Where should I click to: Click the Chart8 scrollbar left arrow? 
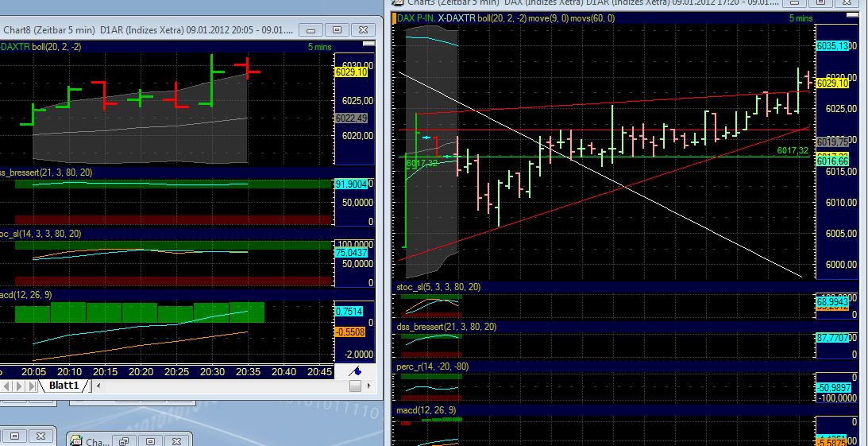click(98, 386)
